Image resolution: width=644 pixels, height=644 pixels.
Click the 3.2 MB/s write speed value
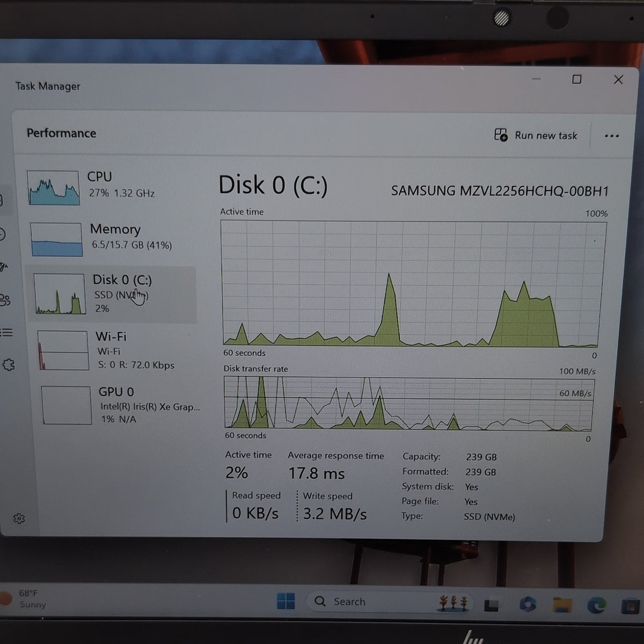tap(335, 514)
